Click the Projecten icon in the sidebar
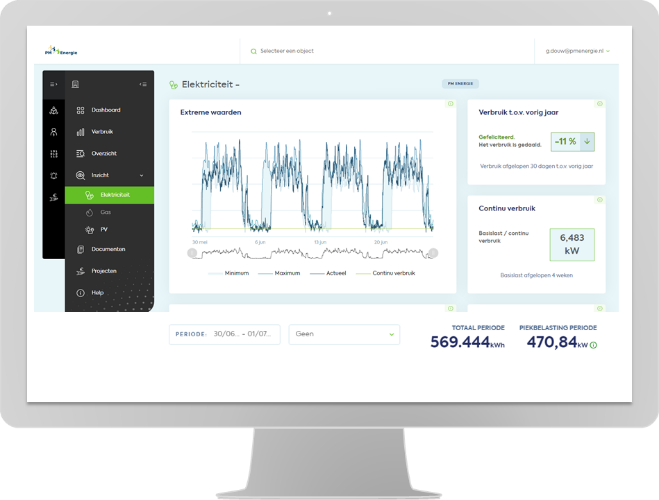Screen dimensions: 659x500 [x=80, y=271]
